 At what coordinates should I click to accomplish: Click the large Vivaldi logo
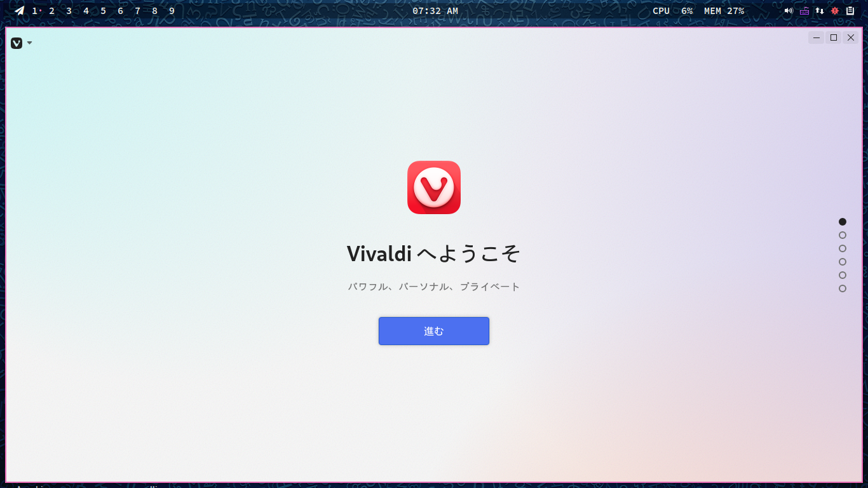click(x=434, y=187)
